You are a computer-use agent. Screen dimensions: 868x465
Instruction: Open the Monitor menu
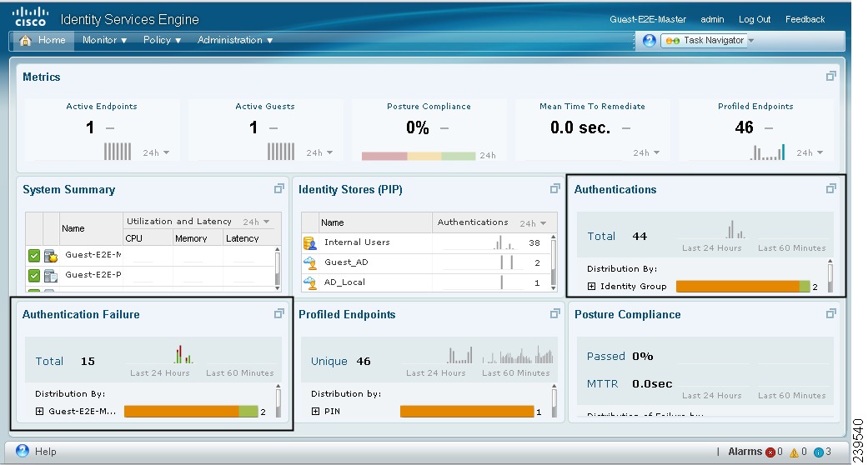(x=104, y=40)
